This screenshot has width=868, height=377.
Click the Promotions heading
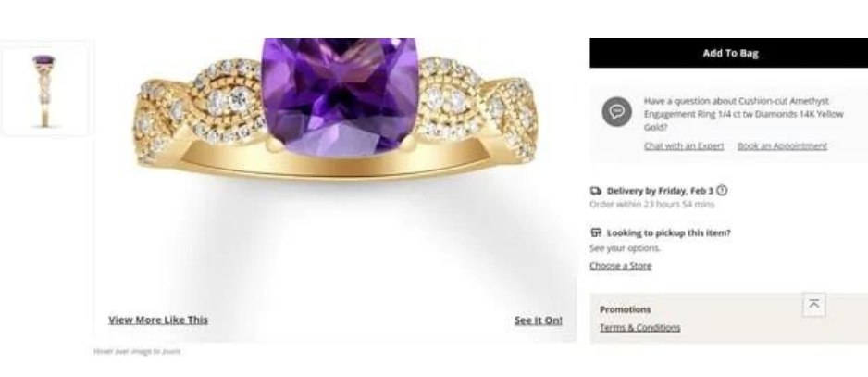pyautogui.click(x=626, y=309)
